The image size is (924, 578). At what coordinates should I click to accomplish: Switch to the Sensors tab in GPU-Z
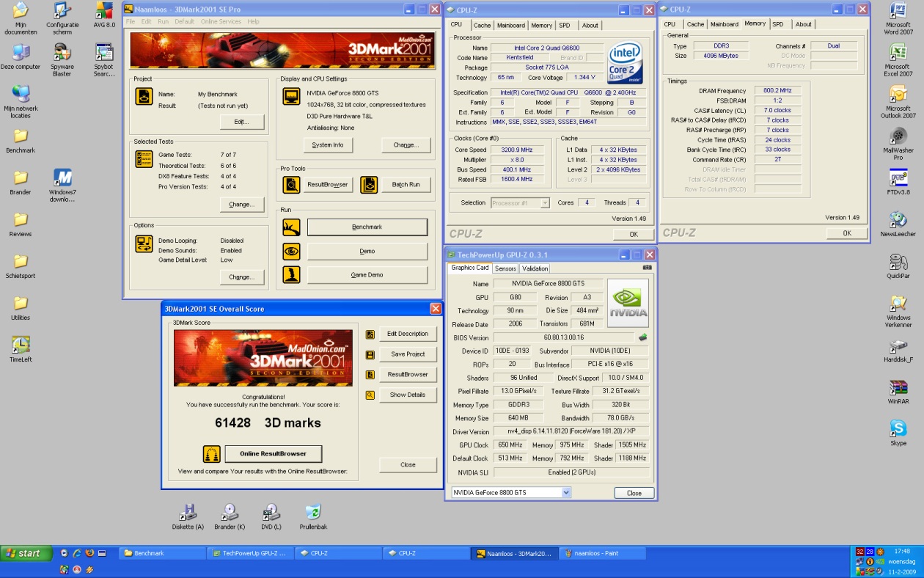[505, 268]
